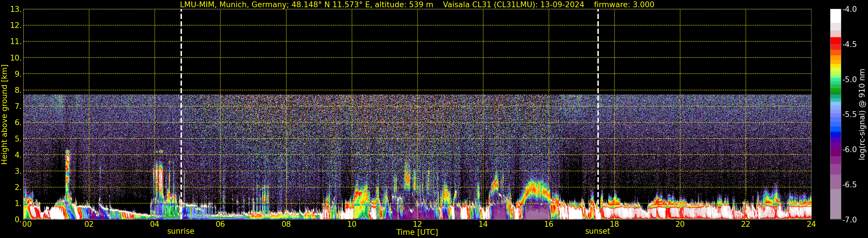This screenshot has height=238, width=868.
Task: Click the sunset dashed vertical line
Action: pos(598,101)
